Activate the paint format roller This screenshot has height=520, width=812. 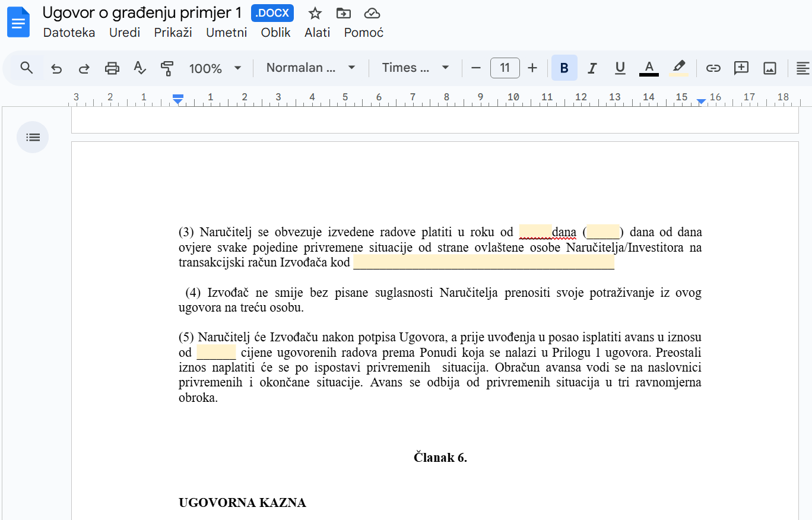[x=167, y=68]
